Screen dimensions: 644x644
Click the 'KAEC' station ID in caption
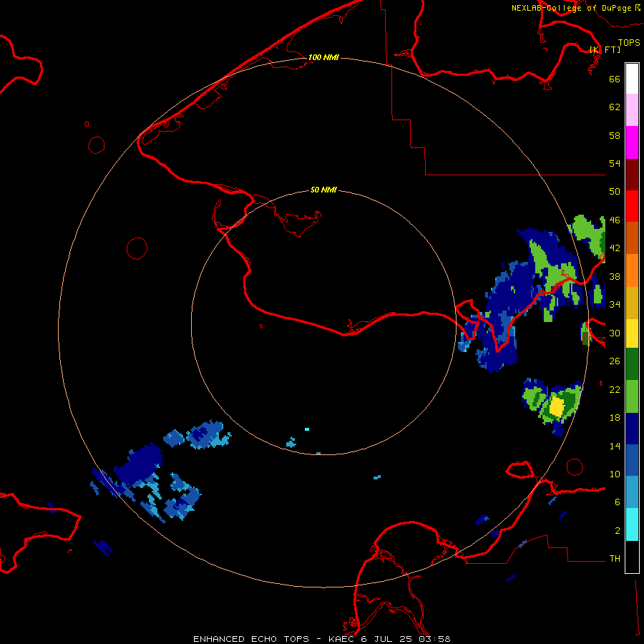342,639
